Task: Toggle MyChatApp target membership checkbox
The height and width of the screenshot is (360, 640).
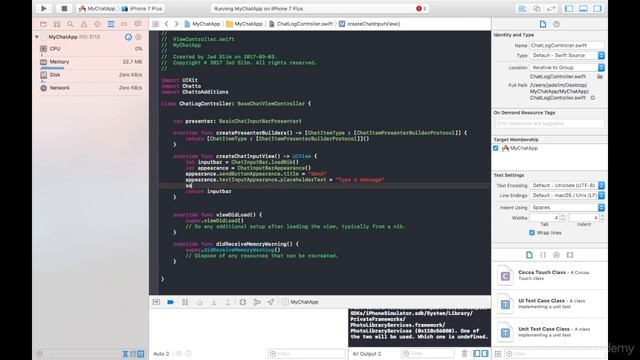Action: [x=496, y=148]
